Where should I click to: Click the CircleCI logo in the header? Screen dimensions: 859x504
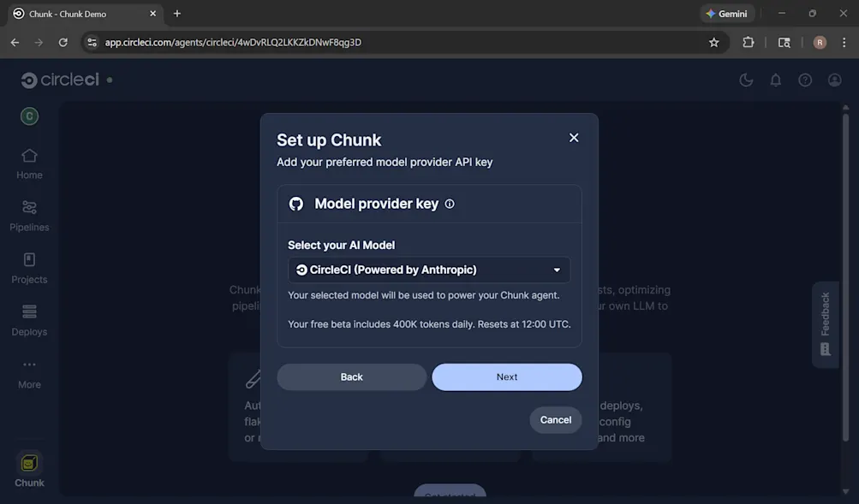click(60, 79)
